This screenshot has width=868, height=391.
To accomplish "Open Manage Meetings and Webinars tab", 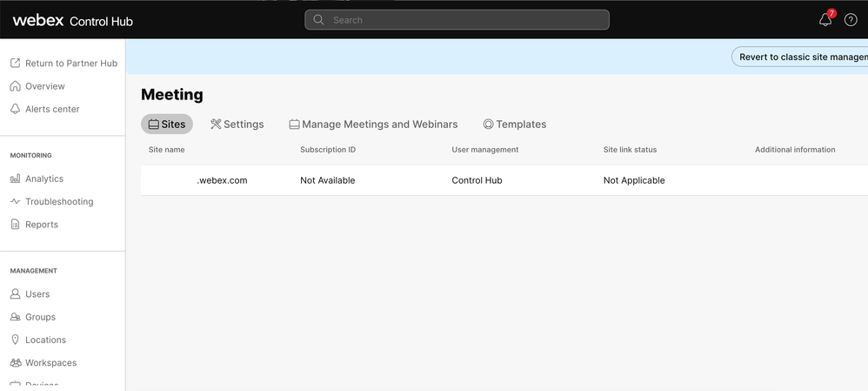I will click(373, 125).
